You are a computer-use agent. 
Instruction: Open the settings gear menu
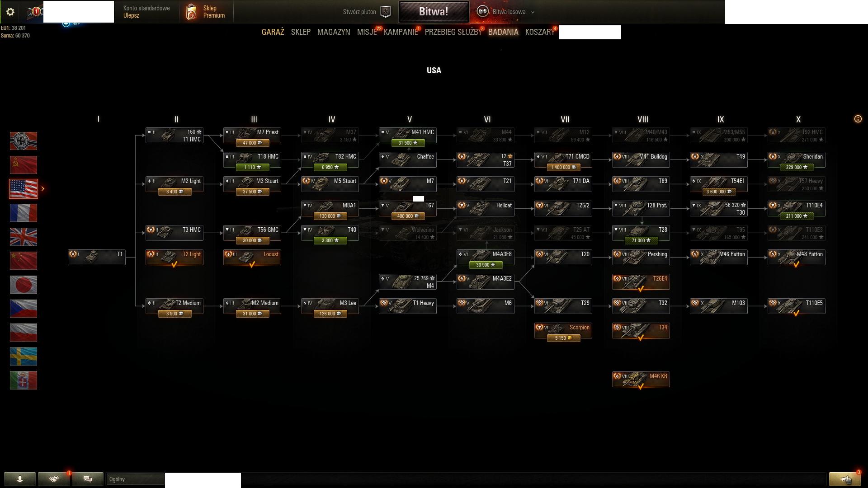coord(10,12)
